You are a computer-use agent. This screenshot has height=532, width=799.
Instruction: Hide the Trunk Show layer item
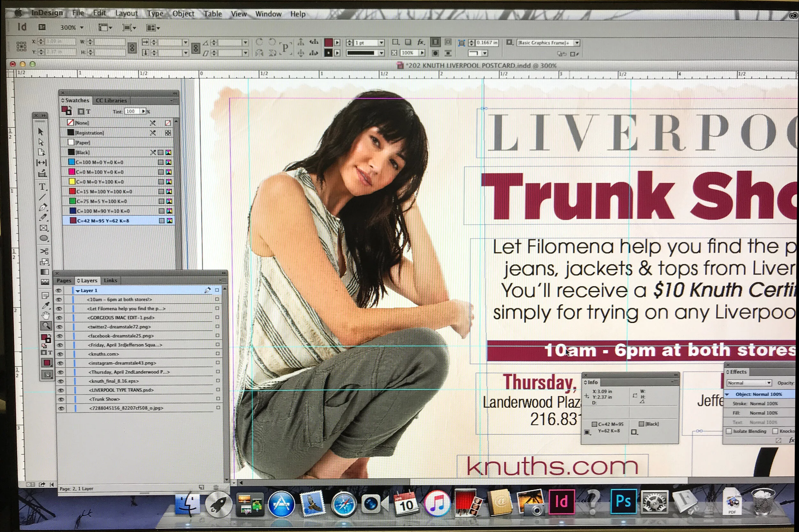point(61,399)
